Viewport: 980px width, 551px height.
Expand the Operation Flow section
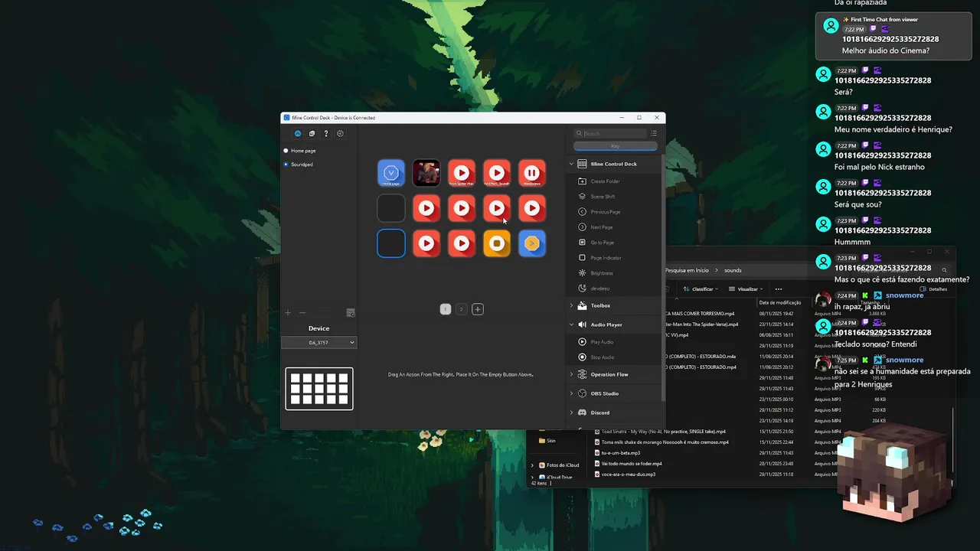click(571, 374)
